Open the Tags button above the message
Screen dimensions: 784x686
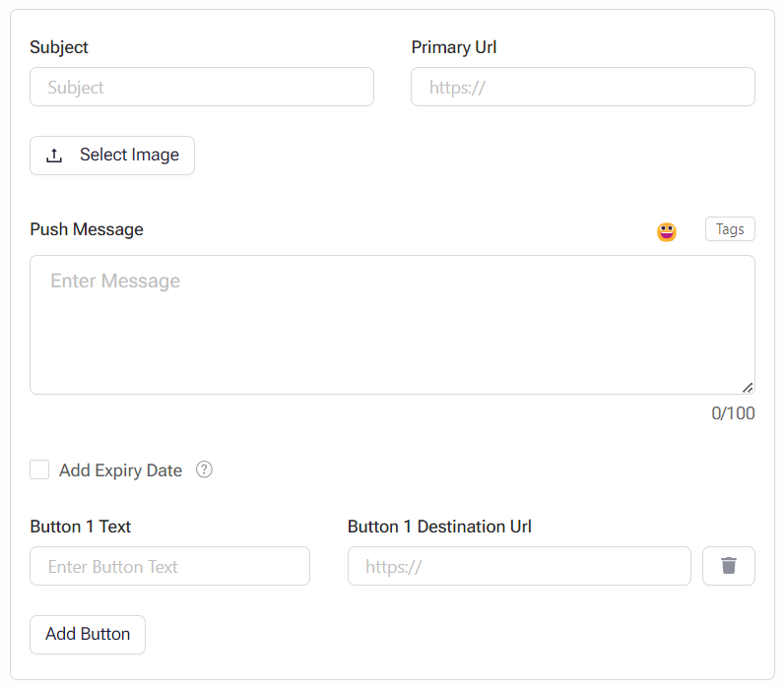(x=730, y=229)
